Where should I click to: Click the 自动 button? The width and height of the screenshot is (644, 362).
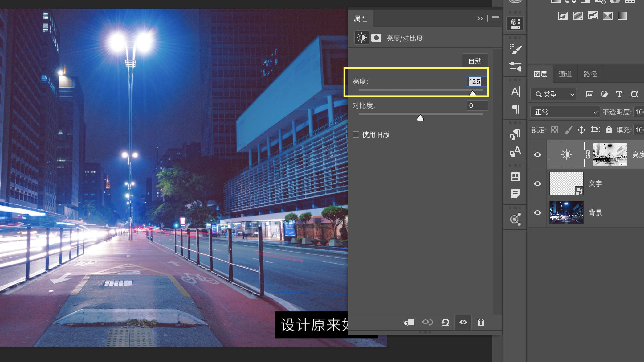tap(475, 61)
